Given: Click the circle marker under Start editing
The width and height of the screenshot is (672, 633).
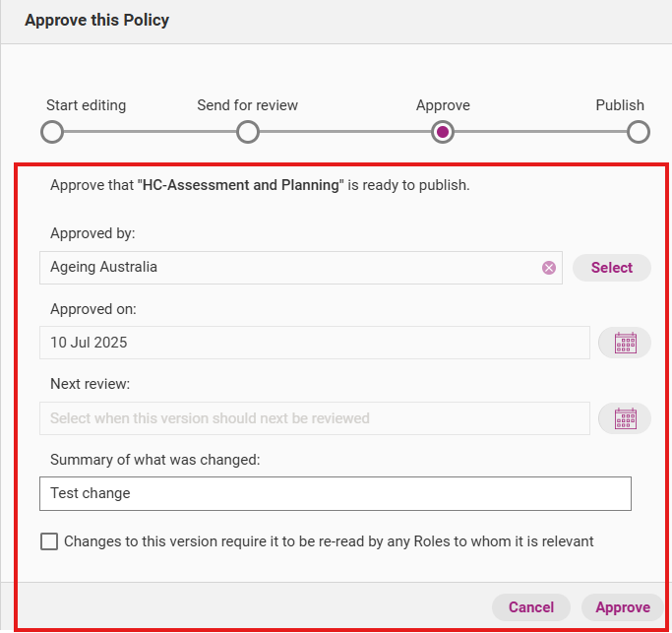Looking at the screenshot, I should (52, 132).
